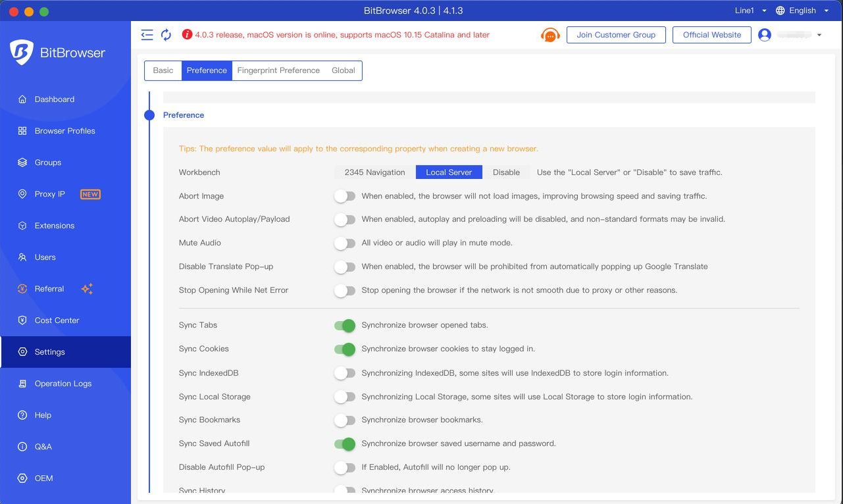Switch to the Basic tab

pos(163,70)
